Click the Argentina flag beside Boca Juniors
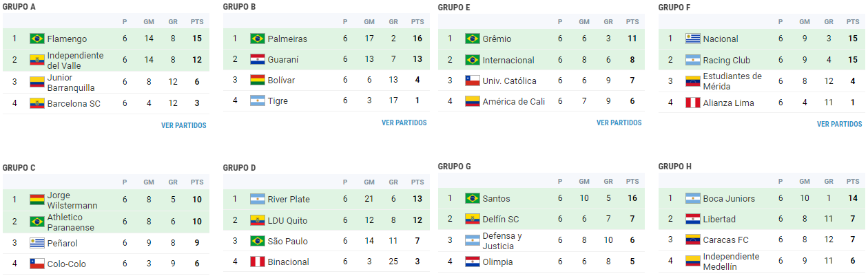Viewport: 868px width, 276px height. coord(693,199)
